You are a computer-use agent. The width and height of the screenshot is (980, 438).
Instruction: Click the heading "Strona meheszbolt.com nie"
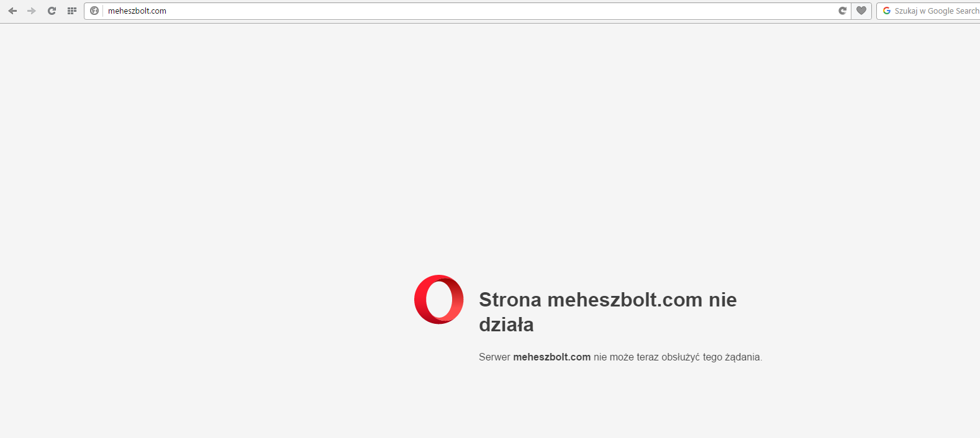point(608,300)
